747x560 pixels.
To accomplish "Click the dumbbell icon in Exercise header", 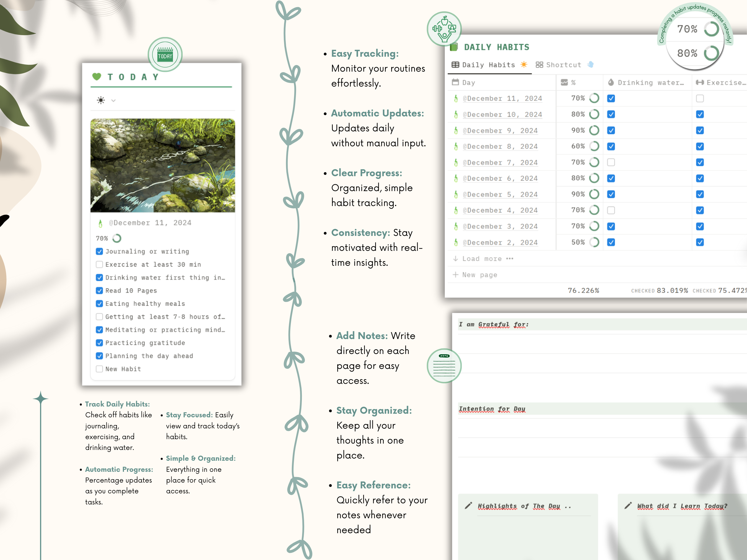I will [700, 82].
